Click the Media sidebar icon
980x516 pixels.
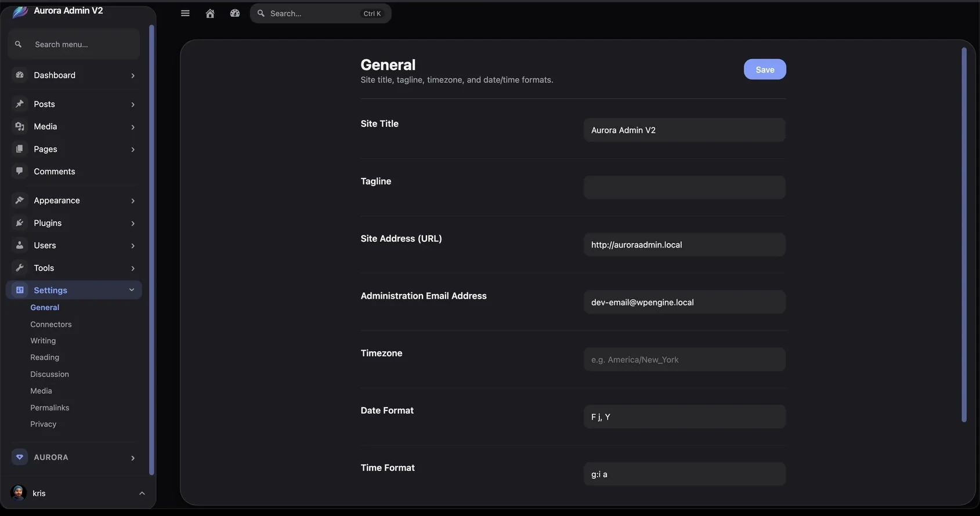coord(20,126)
